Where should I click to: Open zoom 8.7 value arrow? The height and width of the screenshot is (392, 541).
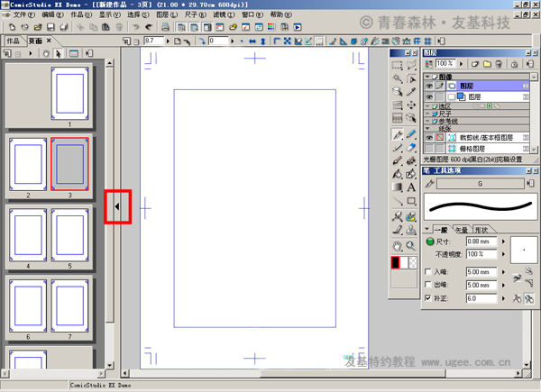point(168,41)
